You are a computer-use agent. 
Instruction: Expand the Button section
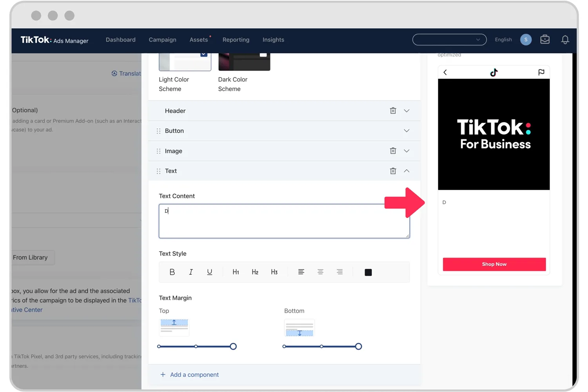point(407,131)
